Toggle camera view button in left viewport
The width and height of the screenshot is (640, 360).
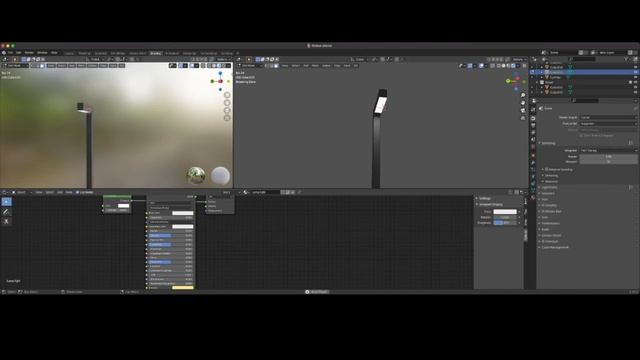[x=227, y=110]
